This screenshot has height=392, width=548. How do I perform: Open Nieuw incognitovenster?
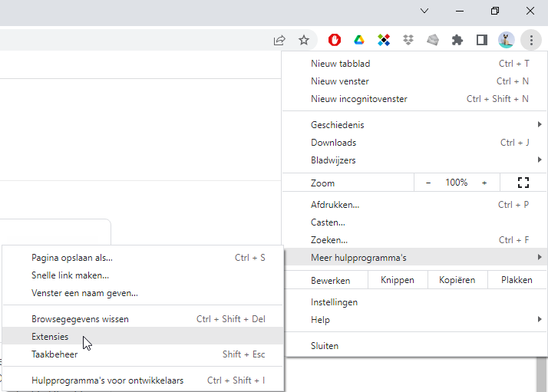click(x=359, y=99)
